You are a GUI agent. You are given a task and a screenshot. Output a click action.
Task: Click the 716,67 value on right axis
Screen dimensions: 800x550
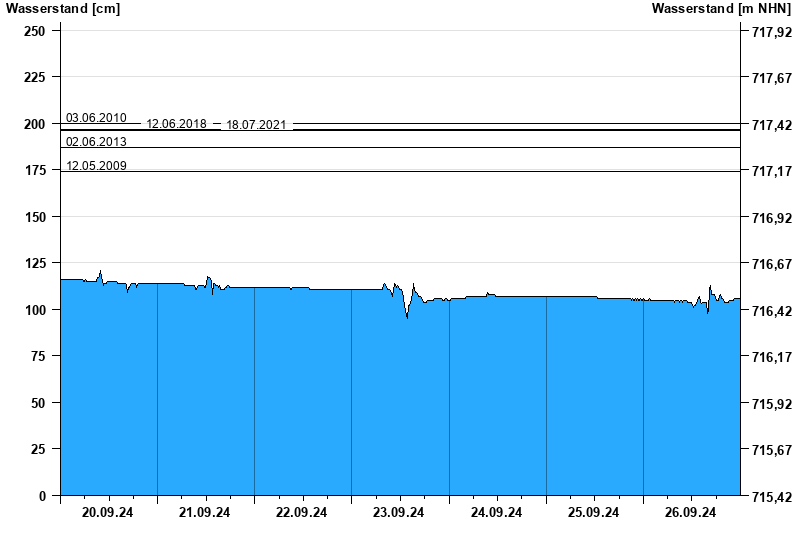click(x=772, y=264)
